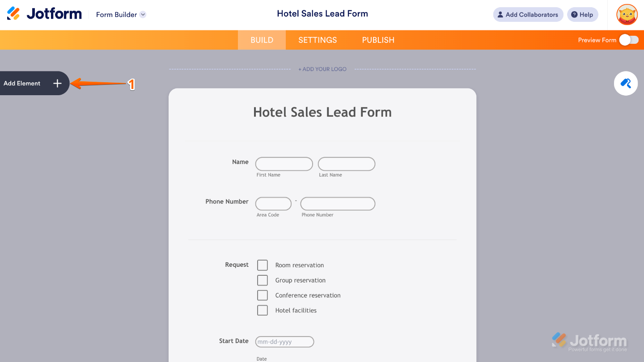Enable the Preview Form toggle
644x362 pixels.
629,40
